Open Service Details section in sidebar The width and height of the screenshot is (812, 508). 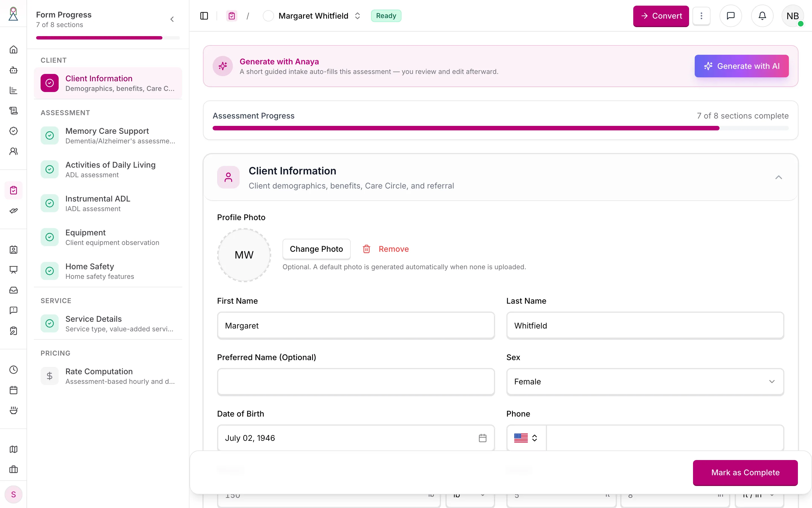click(x=108, y=323)
